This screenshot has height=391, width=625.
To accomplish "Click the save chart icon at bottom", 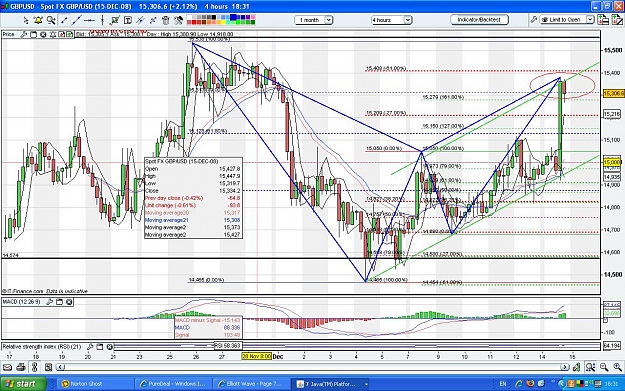I will 48,367.
